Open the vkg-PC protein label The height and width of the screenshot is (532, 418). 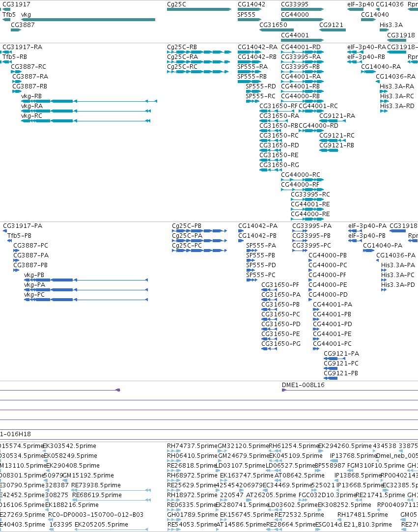[x=34, y=295]
